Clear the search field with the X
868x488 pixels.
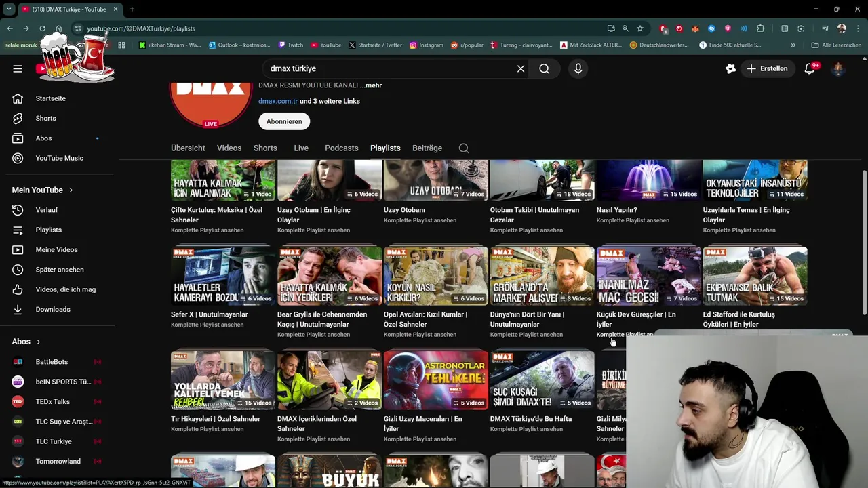coord(521,68)
